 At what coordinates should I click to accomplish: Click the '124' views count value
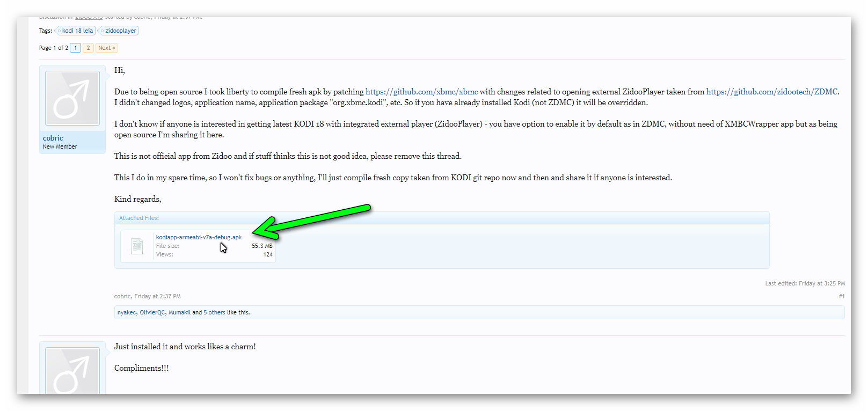pyautogui.click(x=268, y=254)
